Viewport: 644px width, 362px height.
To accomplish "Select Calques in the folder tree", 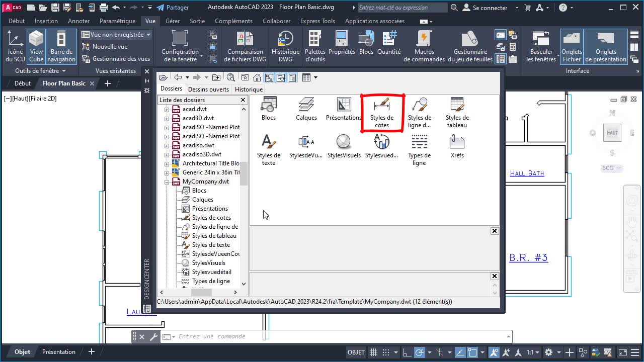I will pyautogui.click(x=202, y=200).
